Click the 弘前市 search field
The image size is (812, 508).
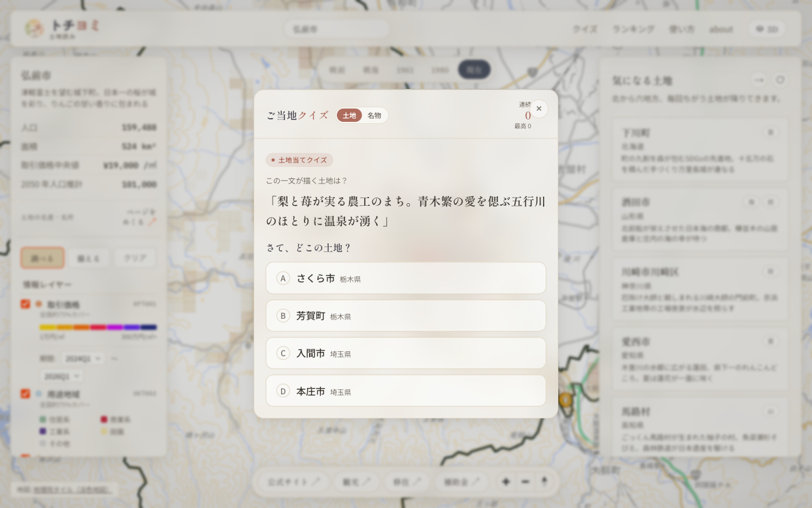click(x=337, y=29)
